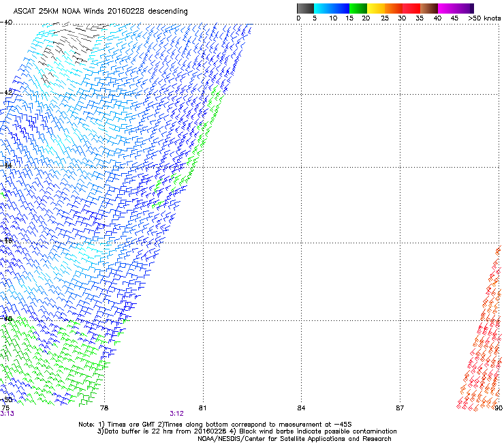This screenshot has height=443, width=504.
Task: Click the 'Data buffer is 22 hrs' note
Action: 247,431
